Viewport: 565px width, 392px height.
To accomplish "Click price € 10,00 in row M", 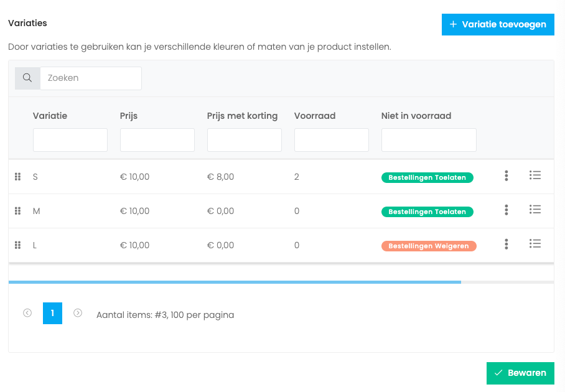I will [135, 211].
